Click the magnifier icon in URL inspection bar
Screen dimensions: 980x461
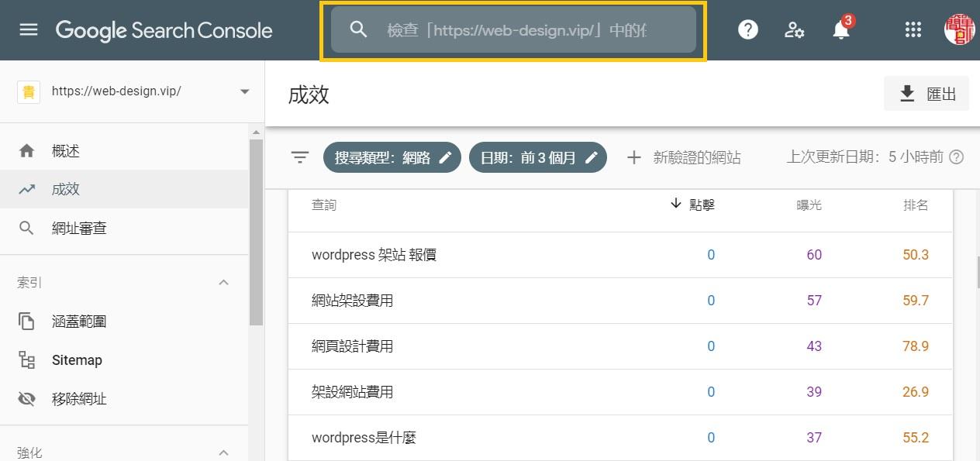[x=358, y=30]
